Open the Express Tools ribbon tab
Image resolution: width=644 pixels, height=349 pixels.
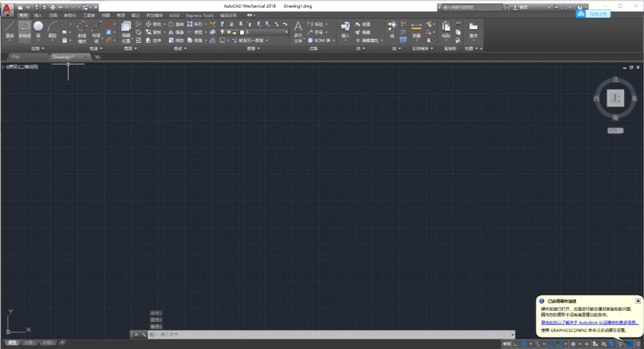point(199,15)
